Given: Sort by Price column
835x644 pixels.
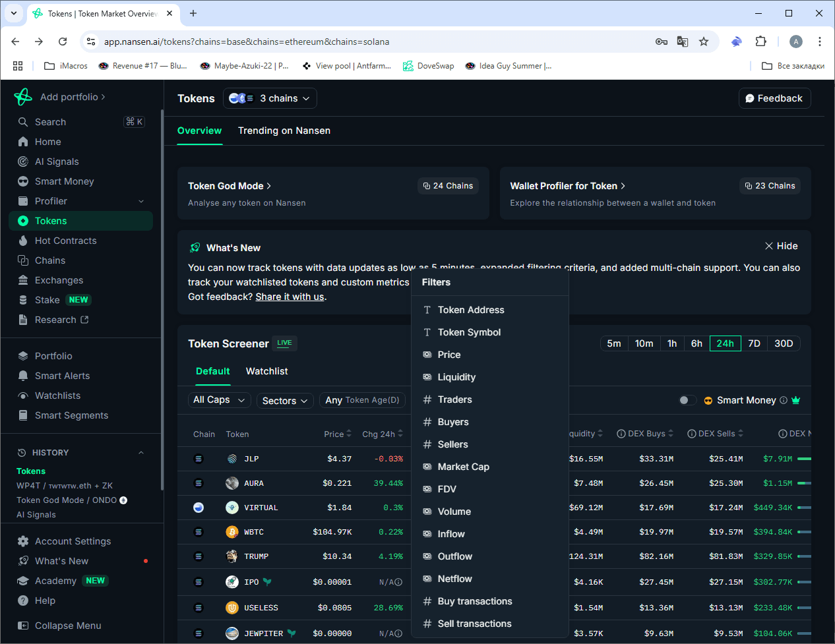Looking at the screenshot, I should tap(338, 434).
